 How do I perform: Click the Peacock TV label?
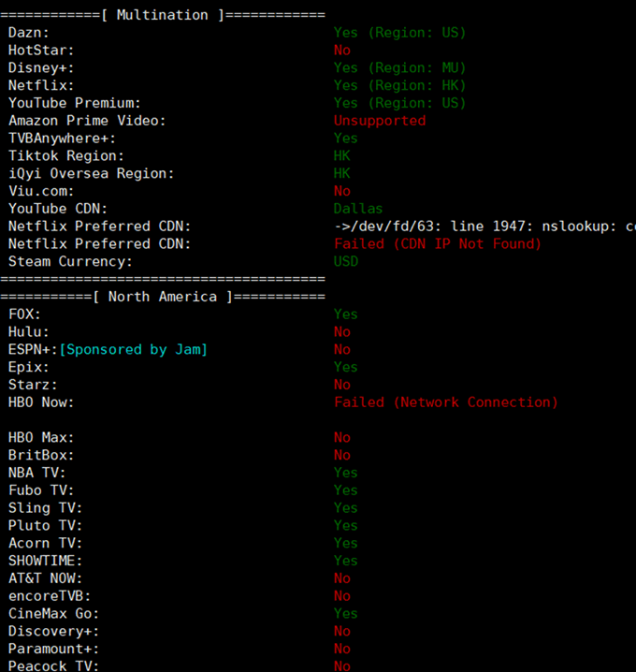[x=53, y=666]
